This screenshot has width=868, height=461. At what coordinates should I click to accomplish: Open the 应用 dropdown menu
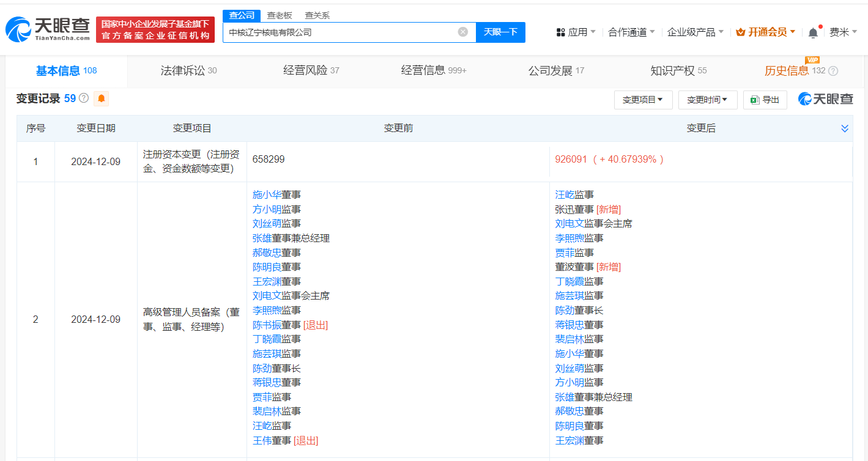click(576, 32)
